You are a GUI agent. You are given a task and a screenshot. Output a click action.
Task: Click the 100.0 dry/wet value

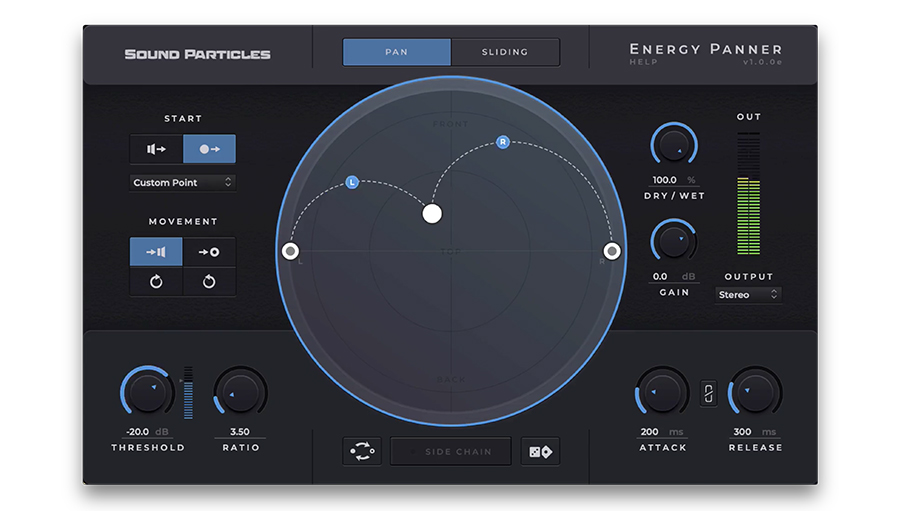[x=665, y=180]
